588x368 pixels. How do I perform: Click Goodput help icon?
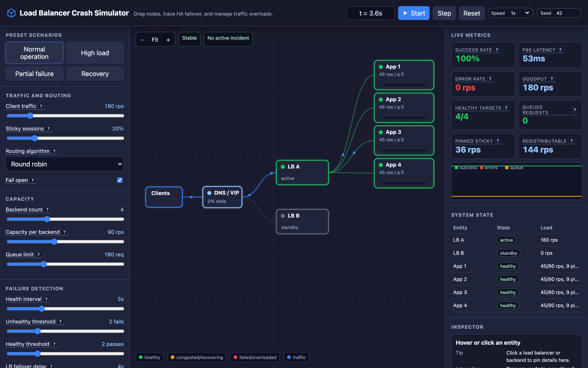click(x=552, y=79)
